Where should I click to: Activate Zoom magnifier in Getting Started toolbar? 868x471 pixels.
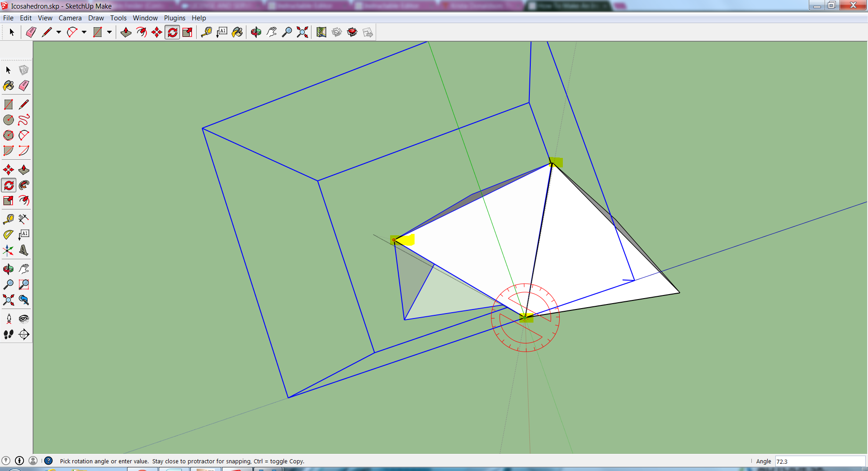tap(287, 32)
